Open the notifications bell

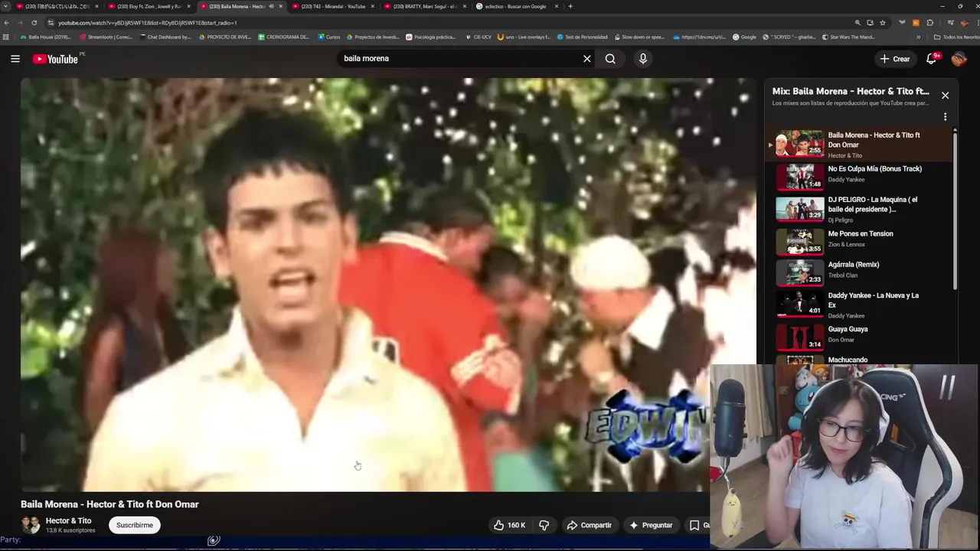tap(932, 59)
